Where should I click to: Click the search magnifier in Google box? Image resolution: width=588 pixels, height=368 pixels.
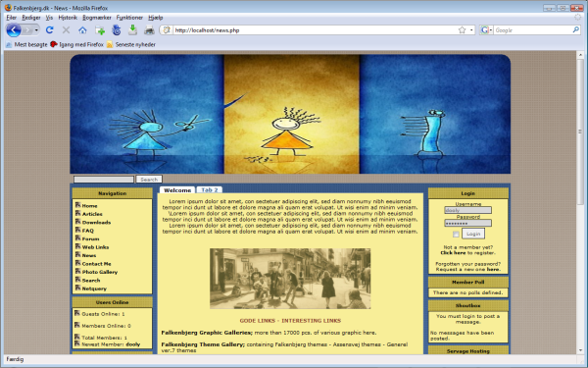click(575, 29)
